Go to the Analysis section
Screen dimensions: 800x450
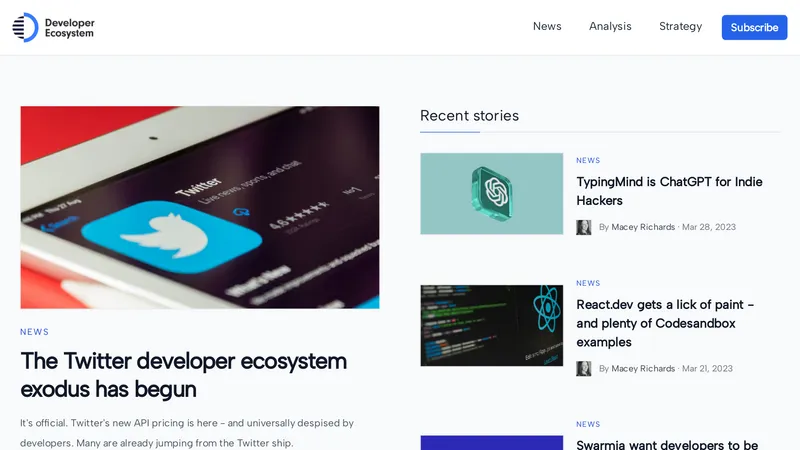[x=610, y=27]
